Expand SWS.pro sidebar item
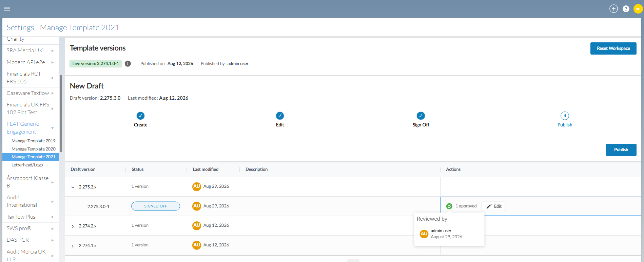 tap(53, 229)
